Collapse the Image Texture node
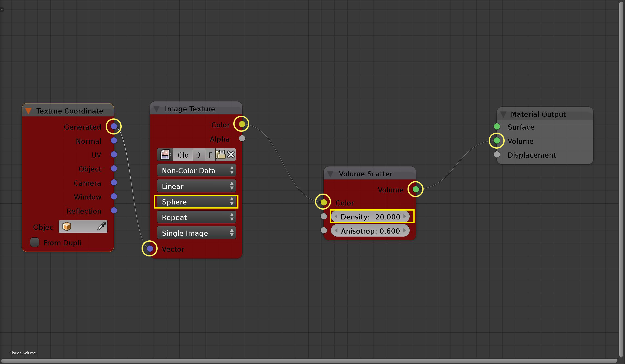Viewport: 625px width, 364px height. coord(156,109)
